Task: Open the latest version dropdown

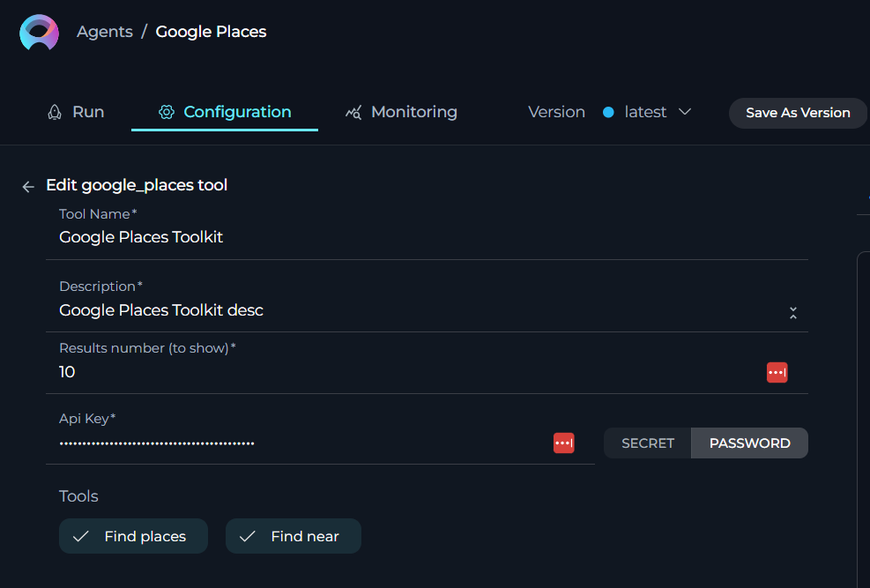Action: point(647,112)
